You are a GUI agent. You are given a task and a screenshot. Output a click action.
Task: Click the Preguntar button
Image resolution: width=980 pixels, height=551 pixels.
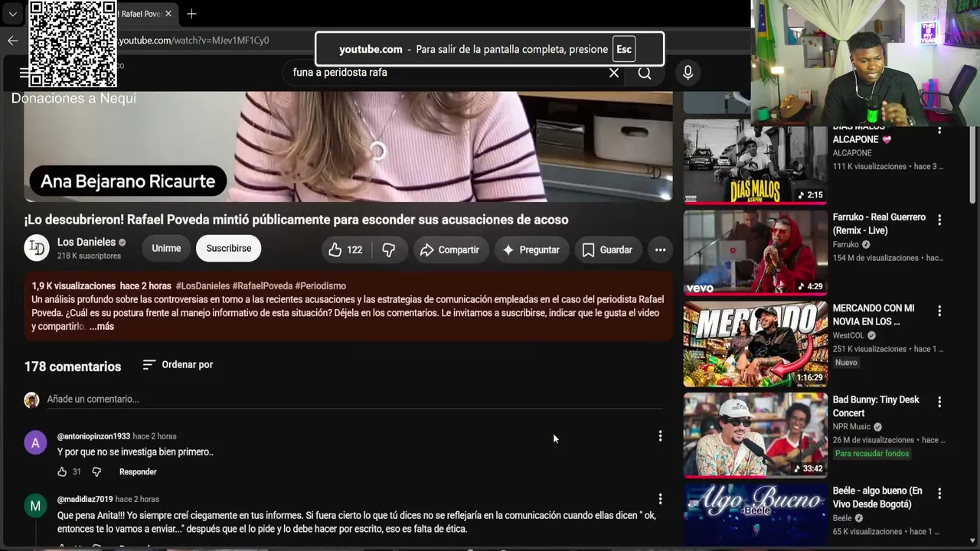[x=531, y=249]
